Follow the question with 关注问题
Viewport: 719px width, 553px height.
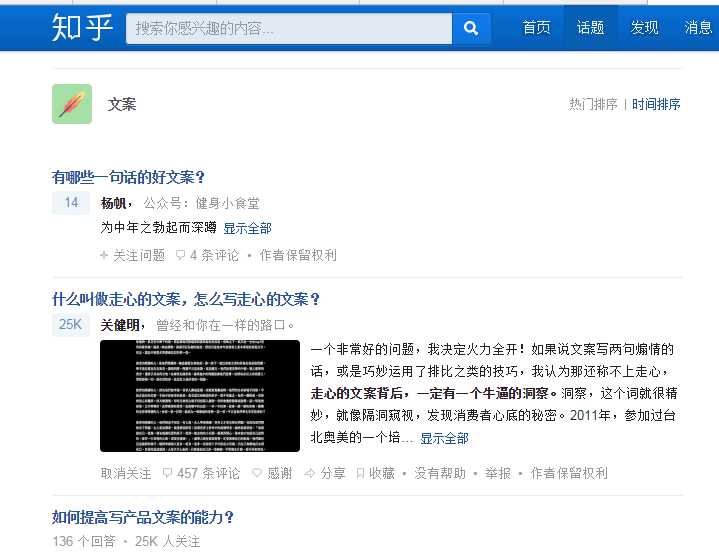[133, 255]
